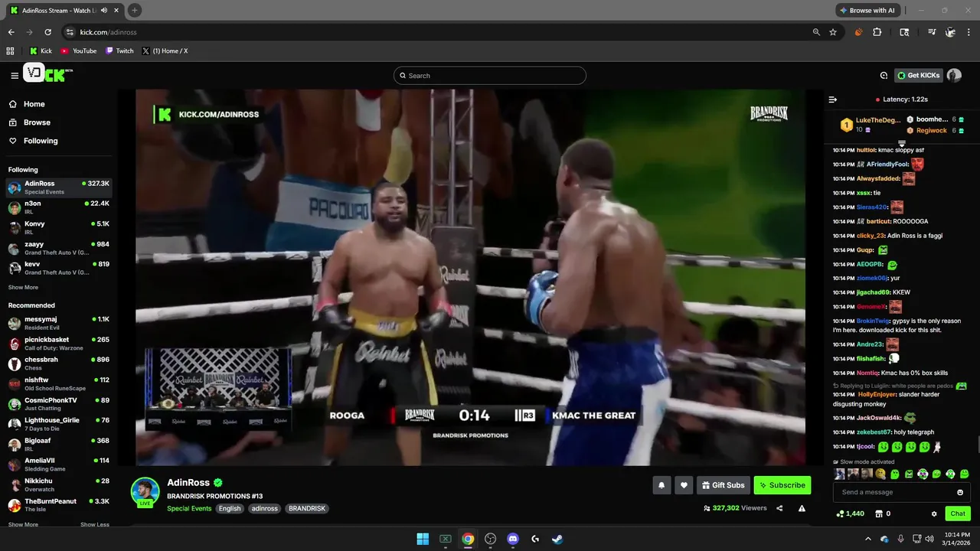Viewport: 980px width, 551px height.
Task: Click the notification bell icon under the stream
Action: point(661,485)
